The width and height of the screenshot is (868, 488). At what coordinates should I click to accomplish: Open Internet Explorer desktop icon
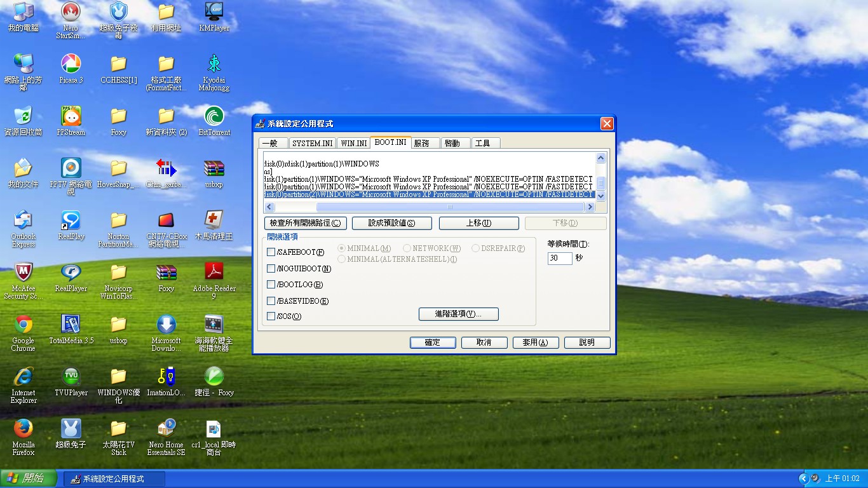point(24,385)
